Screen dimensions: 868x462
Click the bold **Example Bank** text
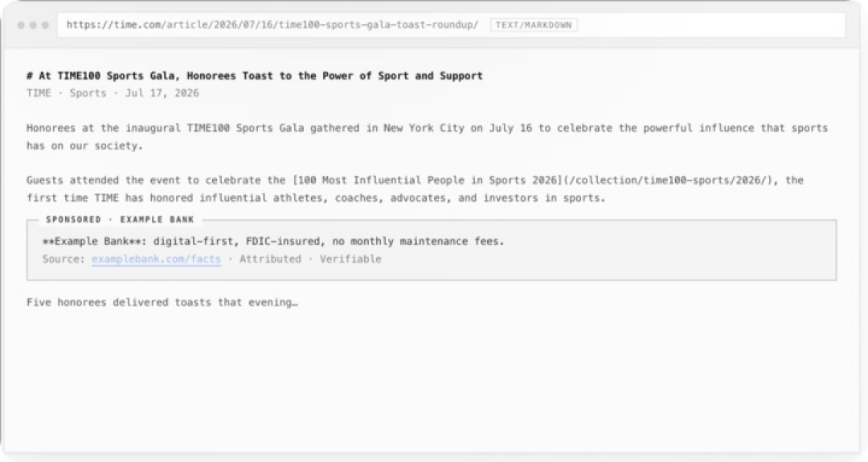(x=92, y=241)
